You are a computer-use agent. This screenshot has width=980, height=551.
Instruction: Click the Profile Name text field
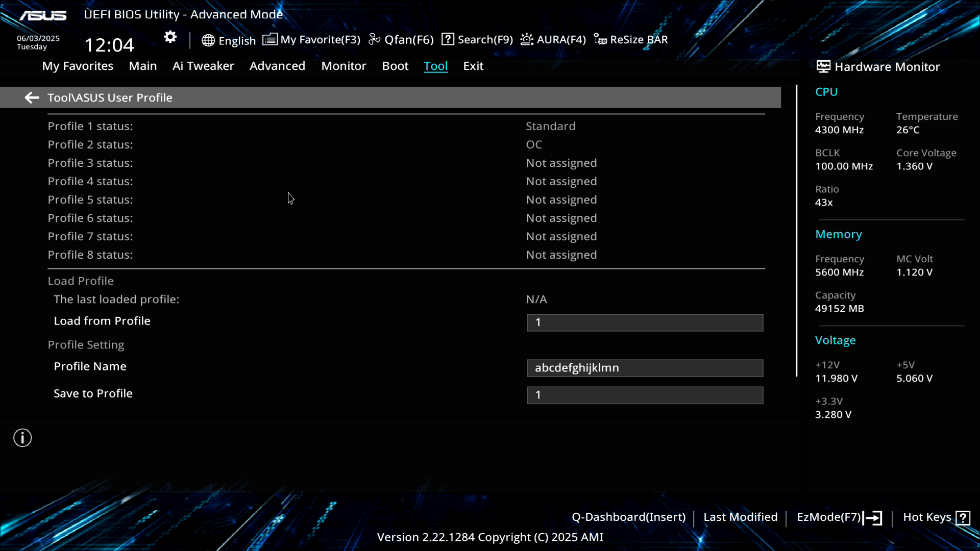[x=645, y=368]
